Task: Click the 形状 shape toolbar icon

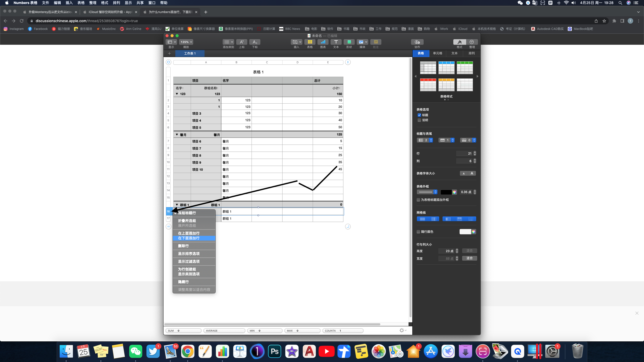Action: [349, 42]
